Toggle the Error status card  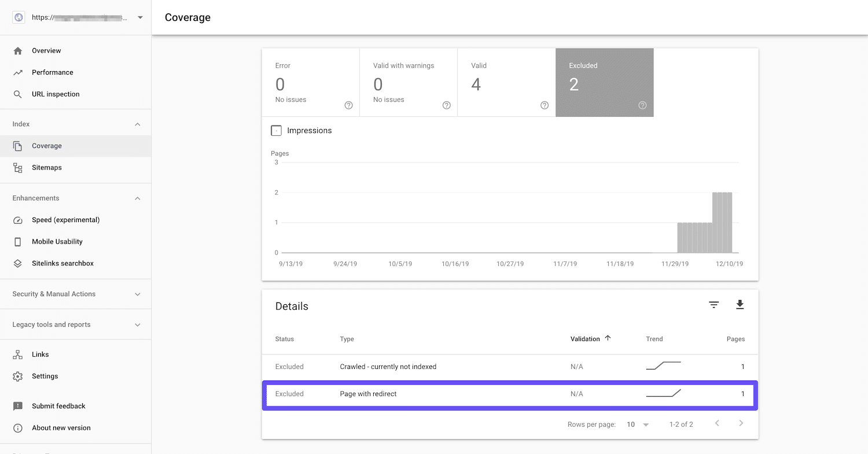pyautogui.click(x=311, y=82)
